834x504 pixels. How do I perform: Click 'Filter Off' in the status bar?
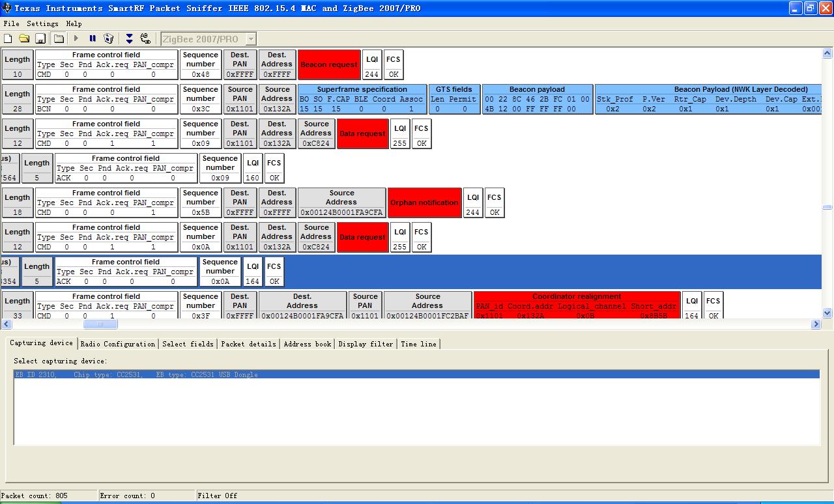pos(218,496)
